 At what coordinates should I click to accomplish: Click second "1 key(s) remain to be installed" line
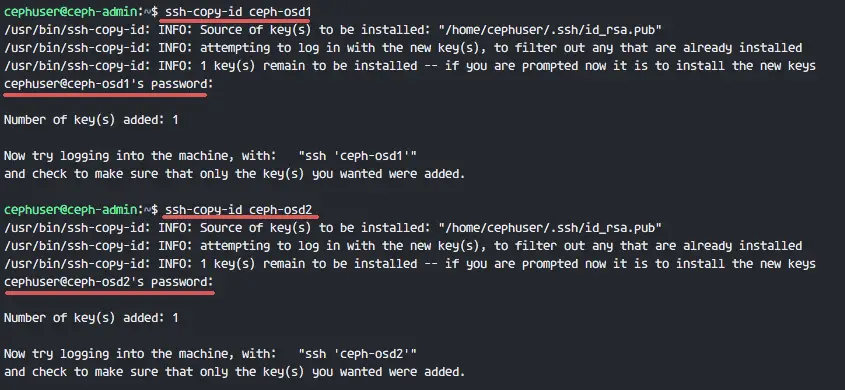click(x=410, y=264)
